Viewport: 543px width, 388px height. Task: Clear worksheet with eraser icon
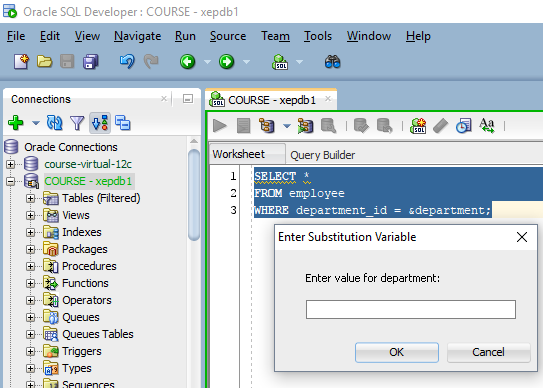440,126
